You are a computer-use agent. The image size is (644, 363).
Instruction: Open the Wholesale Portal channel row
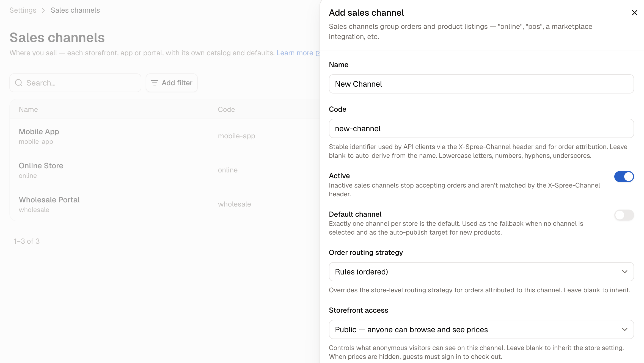(164, 204)
